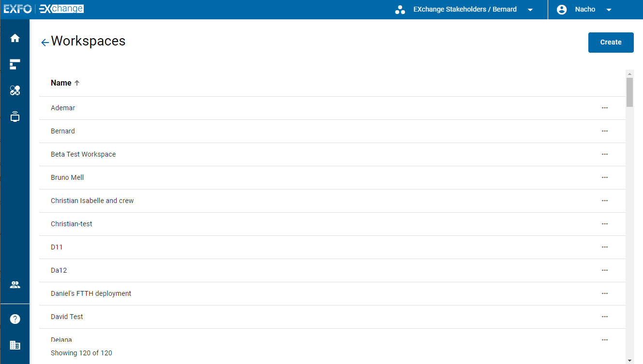The image size is (643, 364).
Task: Click the organization building icon at bottom sidebar
Action: [x=15, y=345]
